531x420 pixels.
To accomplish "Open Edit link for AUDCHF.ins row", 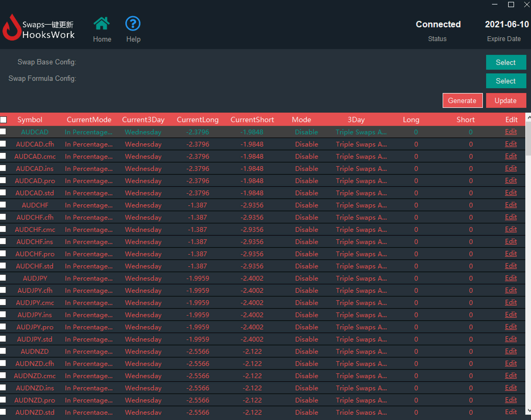I will pos(511,241).
